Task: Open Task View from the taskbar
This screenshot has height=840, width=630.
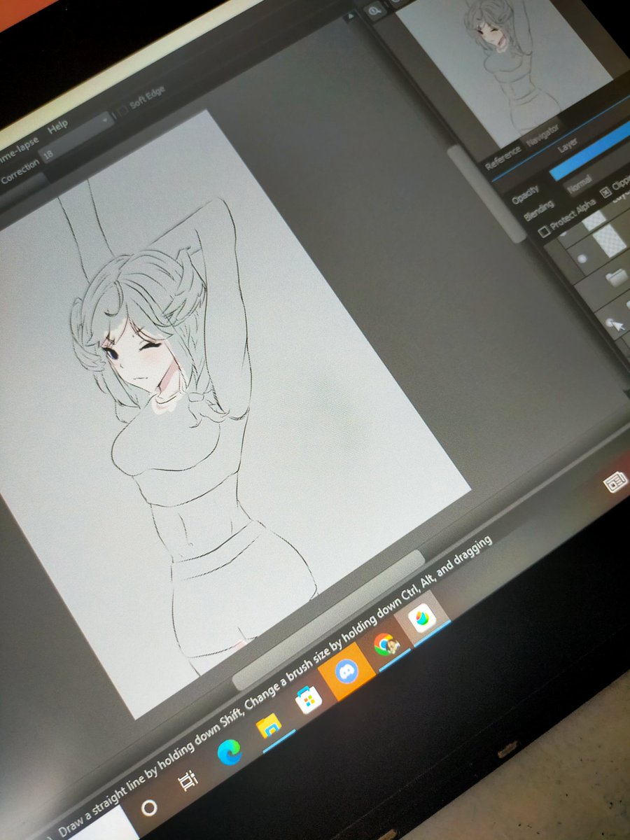Action: pyautogui.click(x=188, y=780)
